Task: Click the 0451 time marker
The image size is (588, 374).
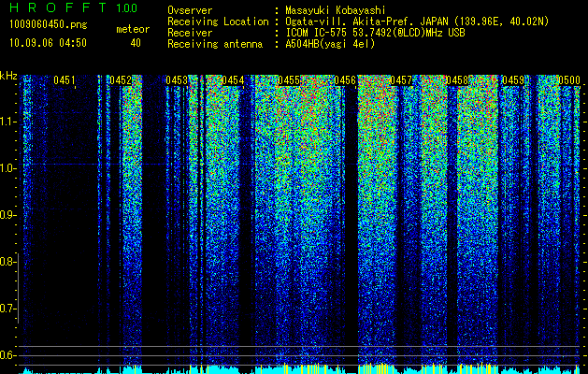Action: [65, 80]
